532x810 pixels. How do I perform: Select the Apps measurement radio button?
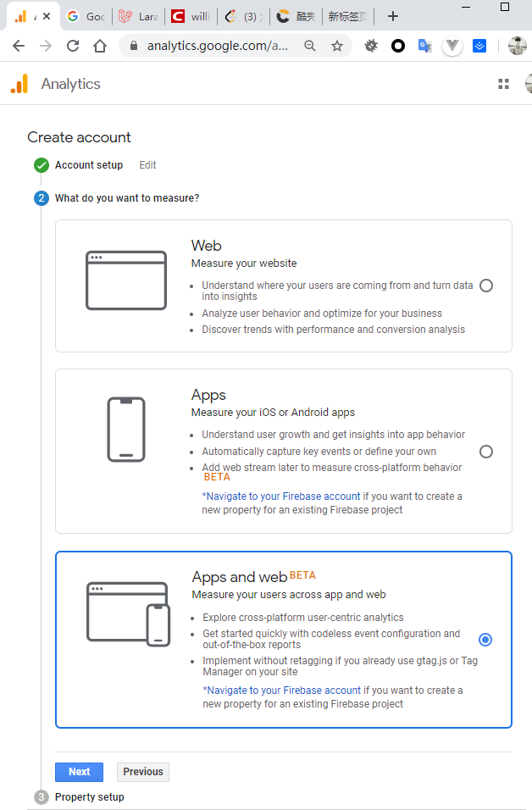click(x=485, y=452)
